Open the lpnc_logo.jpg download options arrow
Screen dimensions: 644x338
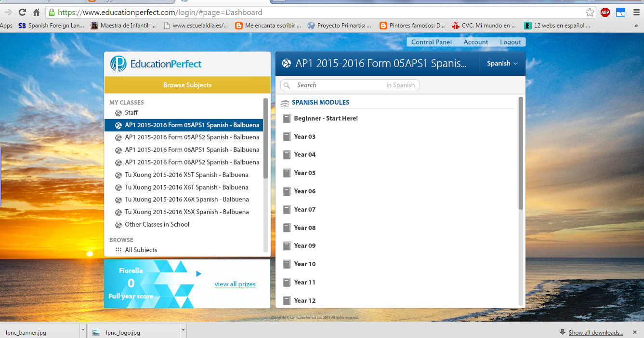point(183,331)
